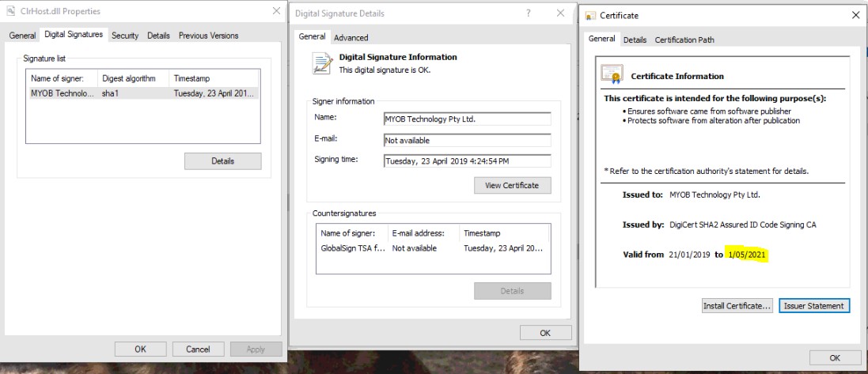The width and height of the screenshot is (868, 374).
Task: Click Not available cell in Countersignatures list
Action: tap(415, 248)
